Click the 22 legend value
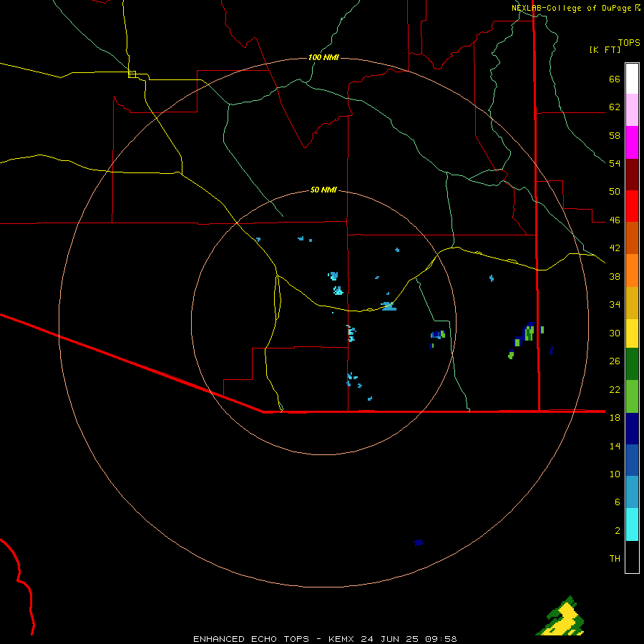 (615, 389)
